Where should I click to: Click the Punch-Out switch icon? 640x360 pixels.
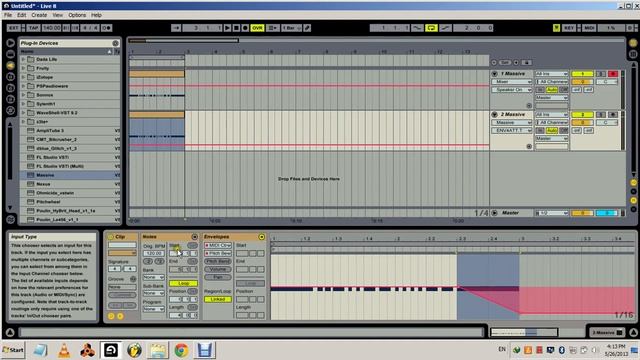[x=445, y=28]
